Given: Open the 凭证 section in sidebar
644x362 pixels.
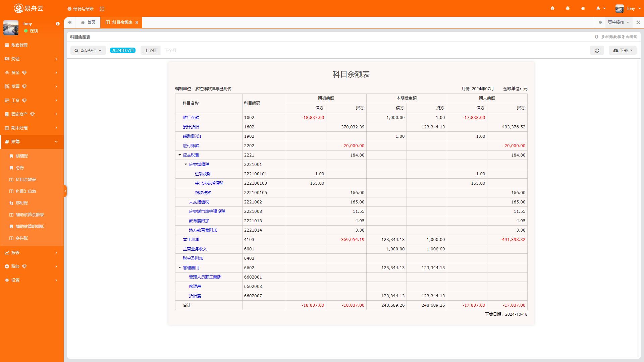Looking at the screenshot, I should (31, 59).
